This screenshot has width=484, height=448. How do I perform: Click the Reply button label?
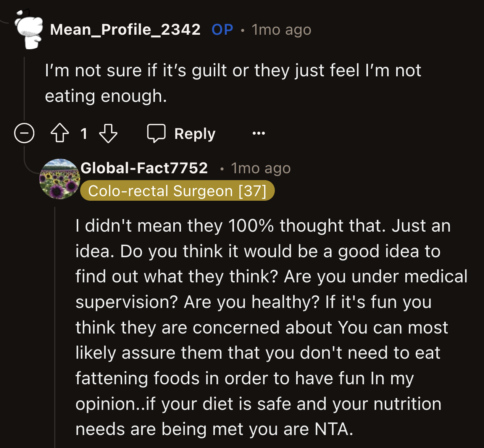pyautogui.click(x=195, y=133)
